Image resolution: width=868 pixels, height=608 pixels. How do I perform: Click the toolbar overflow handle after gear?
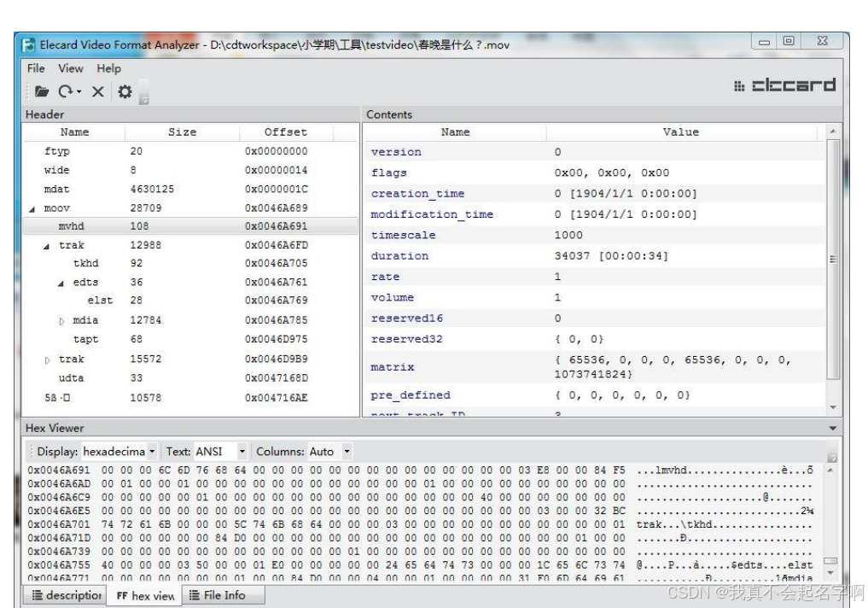point(143,92)
